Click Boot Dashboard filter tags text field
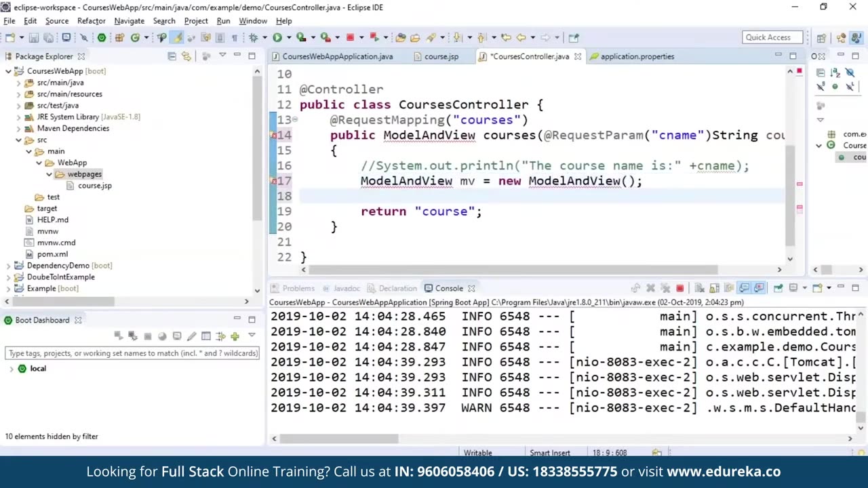 click(132, 353)
